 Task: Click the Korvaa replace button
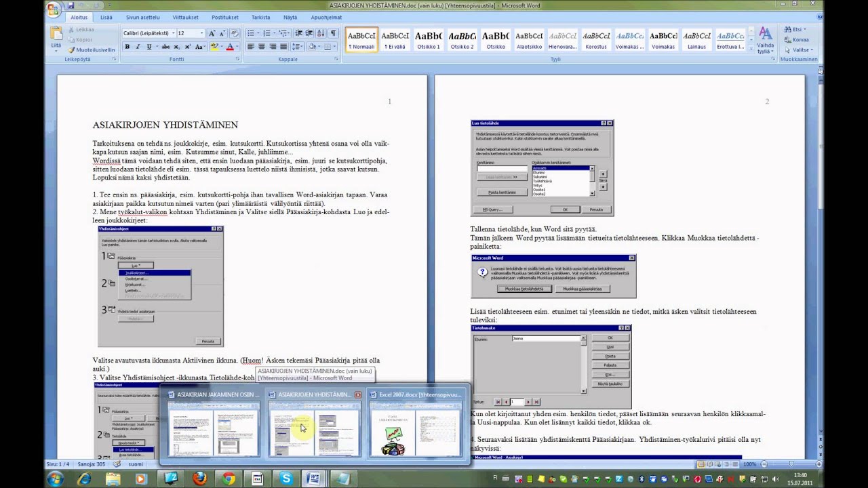point(796,40)
